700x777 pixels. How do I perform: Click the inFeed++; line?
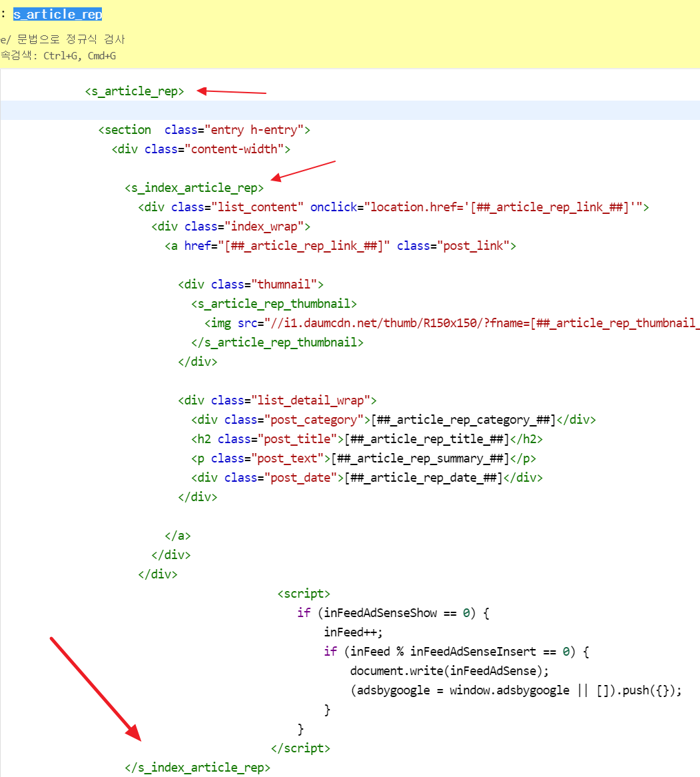click(353, 632)
